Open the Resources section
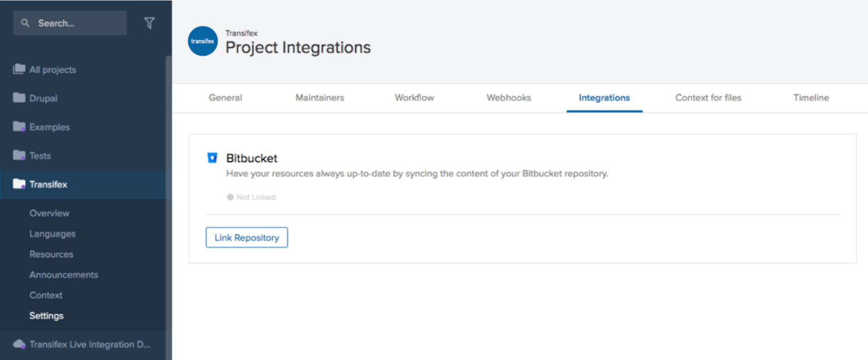The height and width of the screenshot is (360, 868). point(51,254)
